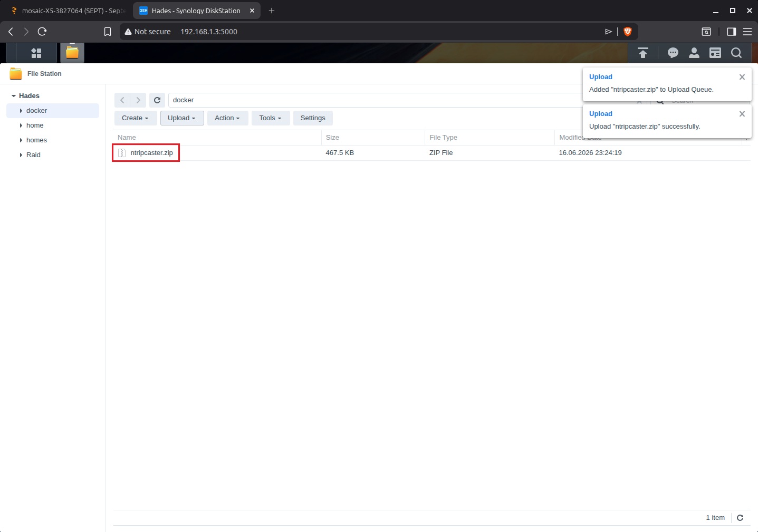Click the File Station taskbar icon
The image size is (758, 532).
click(x=72, y=53)
